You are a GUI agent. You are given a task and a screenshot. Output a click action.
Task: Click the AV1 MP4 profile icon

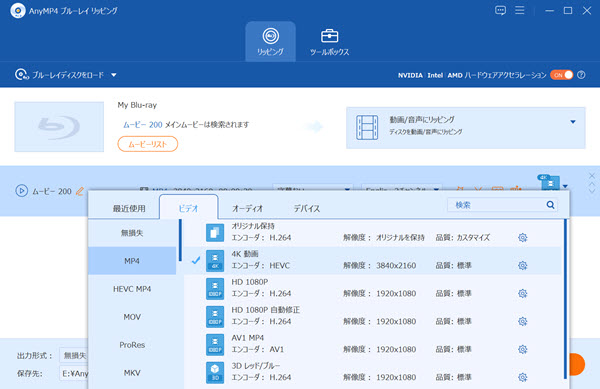point(215,344)
